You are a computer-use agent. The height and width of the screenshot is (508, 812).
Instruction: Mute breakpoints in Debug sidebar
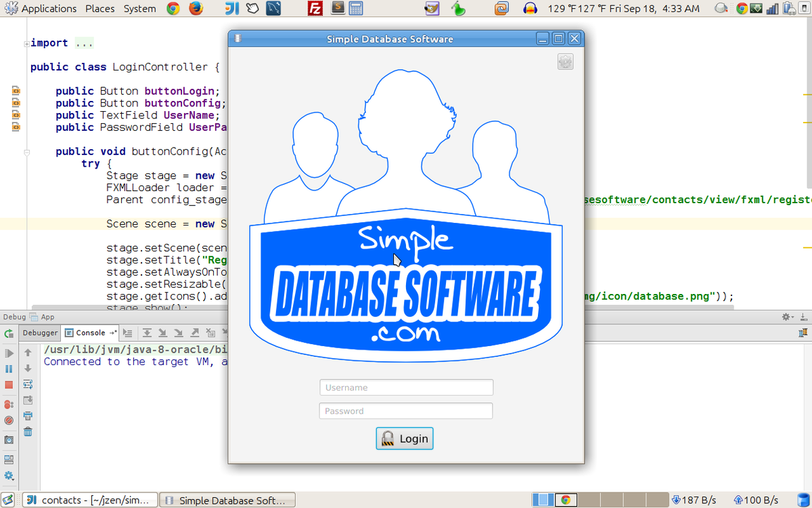(x=9, y=420)
